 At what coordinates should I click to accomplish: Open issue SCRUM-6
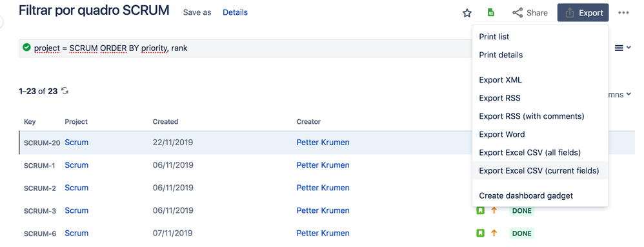40,234
